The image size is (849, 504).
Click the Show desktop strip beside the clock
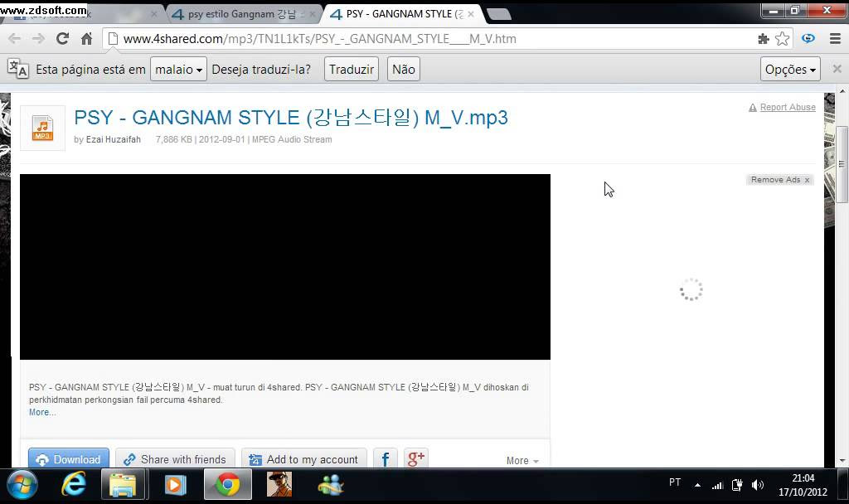pos(843,484)
